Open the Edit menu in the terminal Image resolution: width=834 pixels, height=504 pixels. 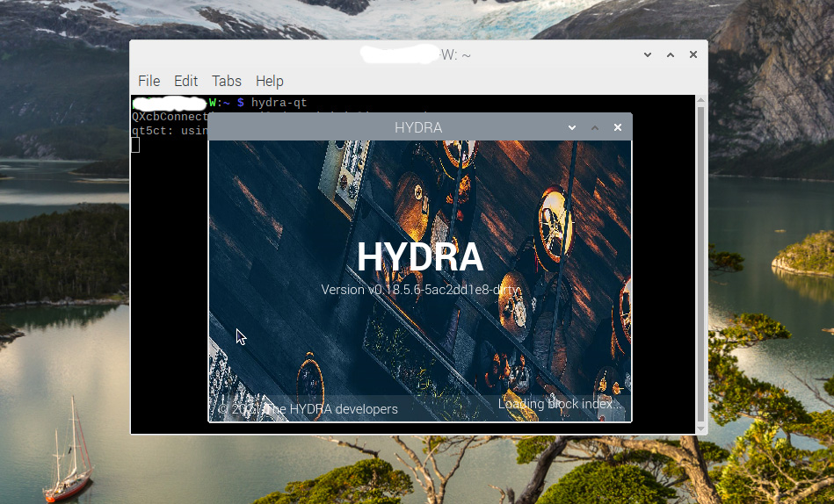pos(185,81)
